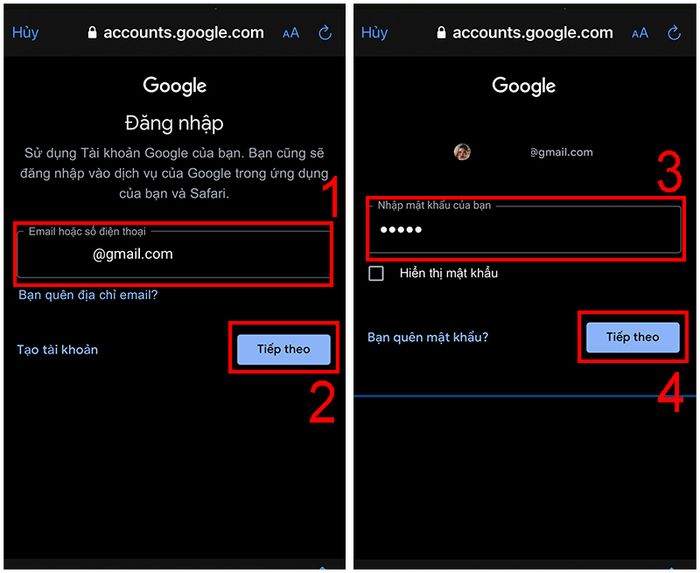Click the Email hoặc số điện thoại field
The image size is (700, 573).
(x=174, y=254)
